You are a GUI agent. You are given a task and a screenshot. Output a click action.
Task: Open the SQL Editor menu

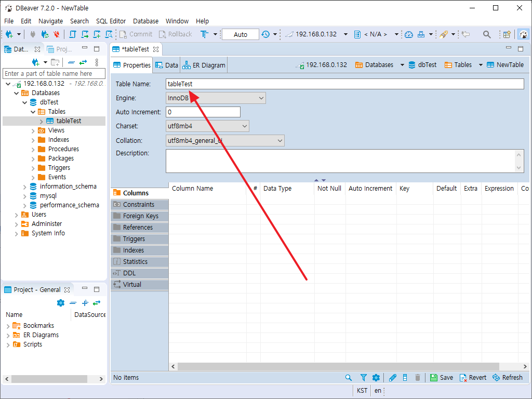(x=111, y=21)
